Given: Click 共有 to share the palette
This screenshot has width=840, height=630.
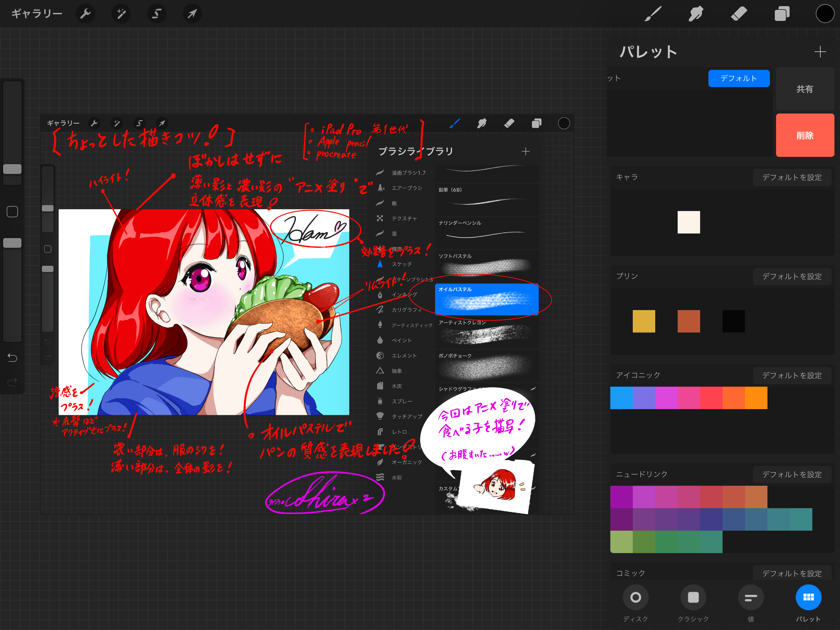Looking at the screenshot, I should point(805,89).
